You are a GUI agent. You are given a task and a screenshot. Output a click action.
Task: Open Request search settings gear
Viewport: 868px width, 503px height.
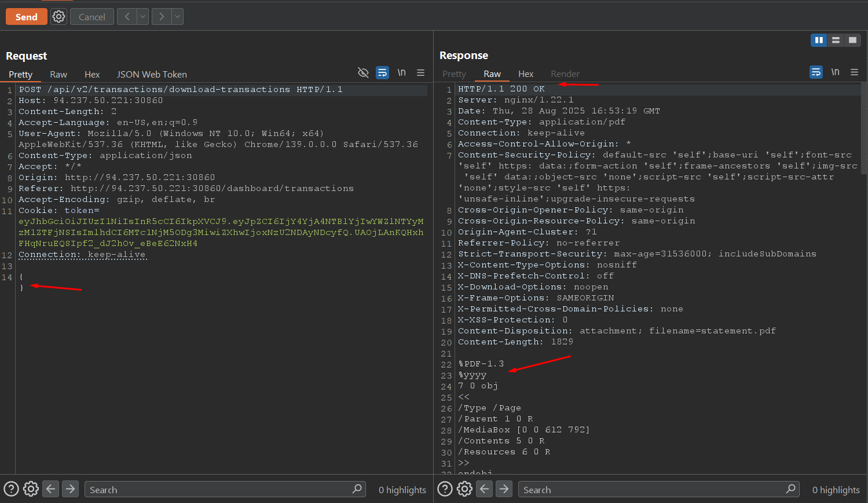pyautogui.click(x=31, y=489)
